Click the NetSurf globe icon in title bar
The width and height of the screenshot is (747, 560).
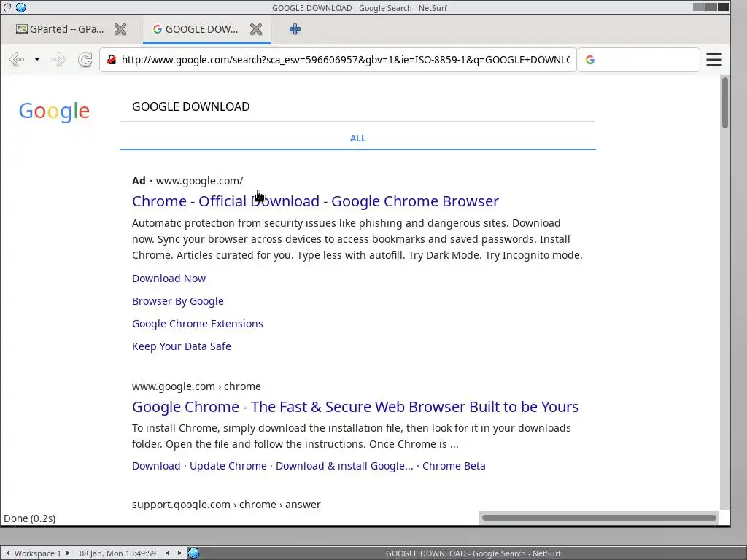click(x=20, y=7)
